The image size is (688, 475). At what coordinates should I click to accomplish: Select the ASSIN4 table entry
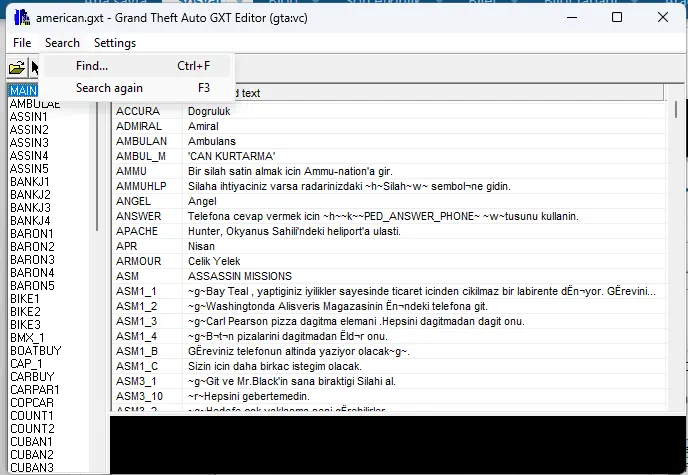pos(29,156)
